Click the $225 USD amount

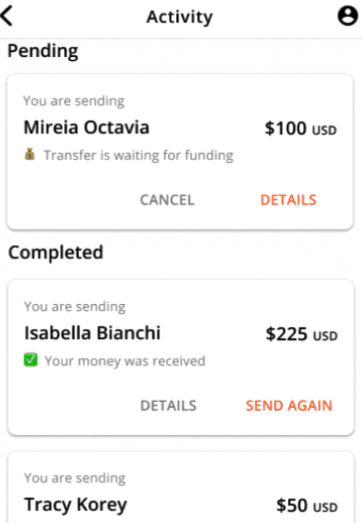click(x=302, y=334)
